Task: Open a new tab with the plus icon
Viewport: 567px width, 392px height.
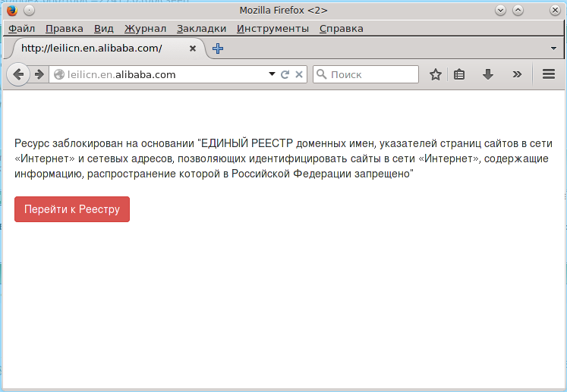Action: pos(218,49)
